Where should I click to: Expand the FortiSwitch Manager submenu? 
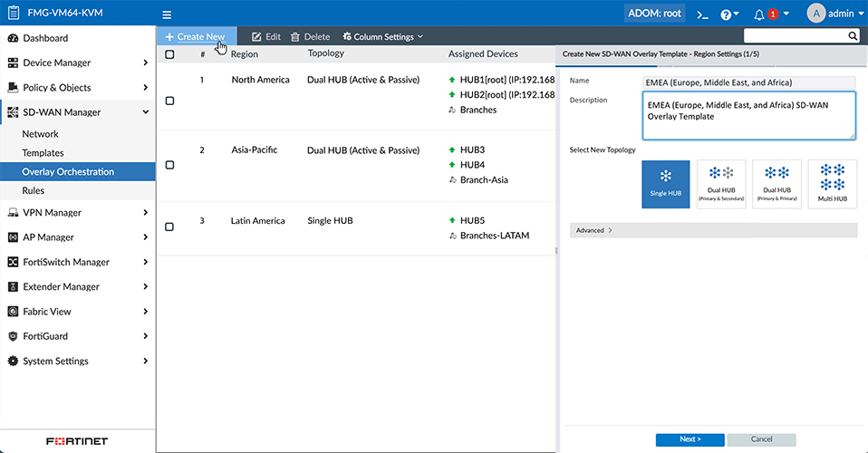point(146,262)
